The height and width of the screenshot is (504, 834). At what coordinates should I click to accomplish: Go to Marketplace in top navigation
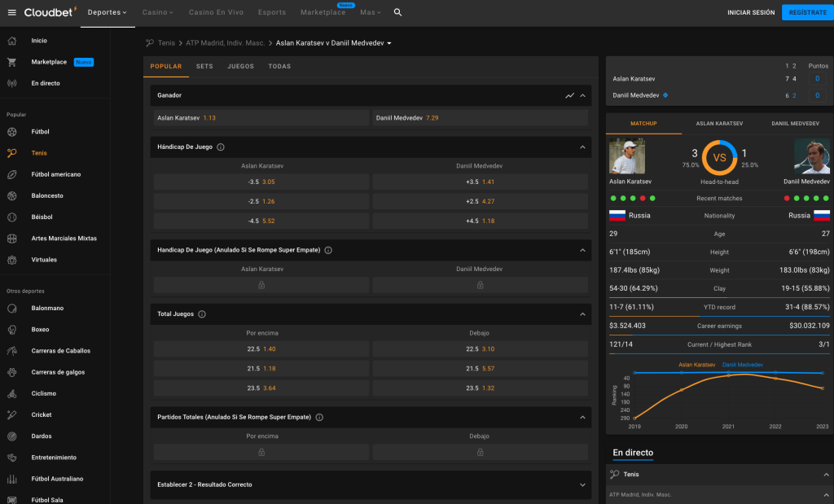point(323,12)
